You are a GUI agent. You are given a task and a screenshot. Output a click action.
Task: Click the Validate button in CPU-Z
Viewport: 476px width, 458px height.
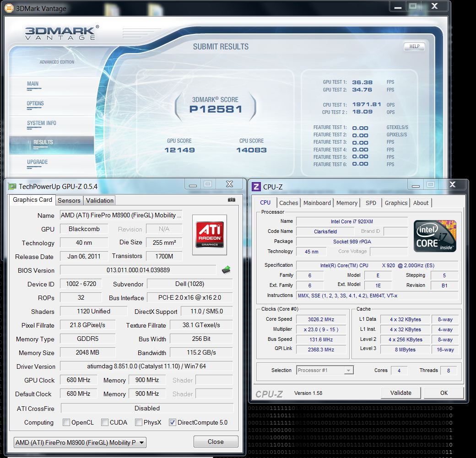click(x=401, y=393)
